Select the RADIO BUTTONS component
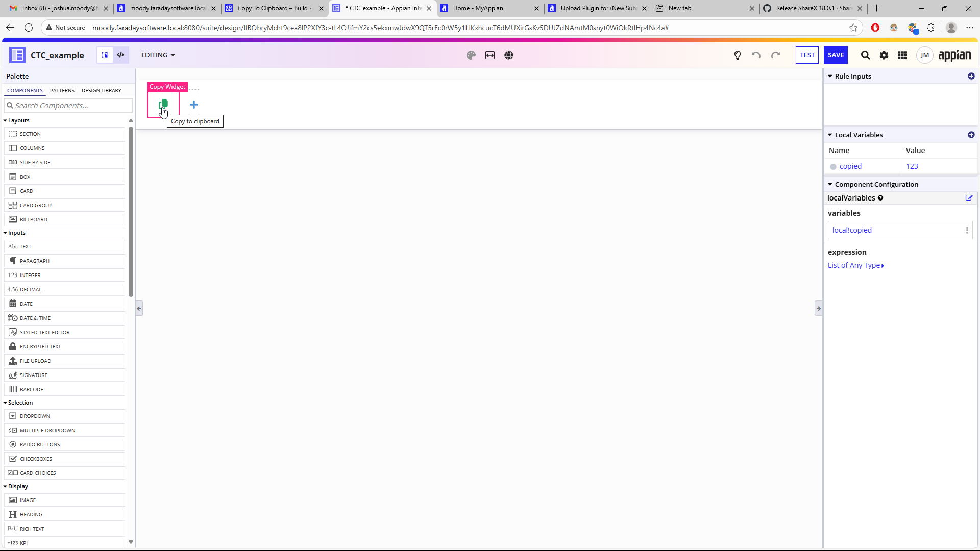The width and height of the screenshot is (980, 551). 64,445
